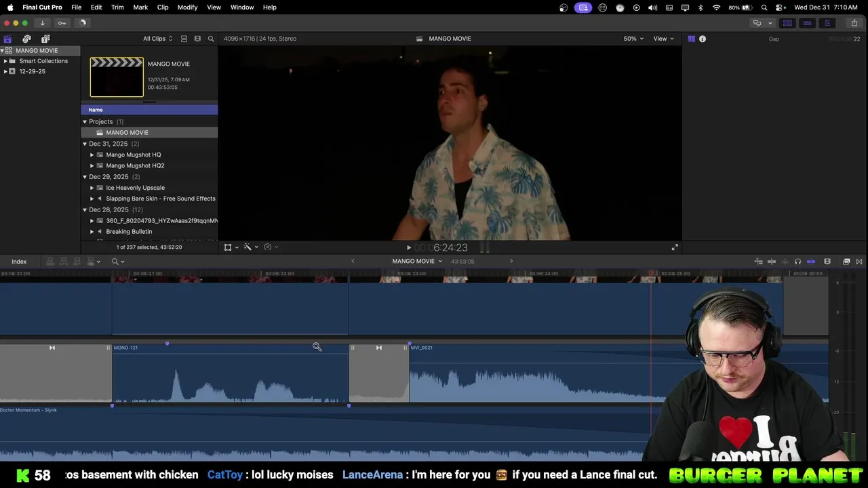Show the Photos and Audio sidebar
The image size is (868, 488).
point(26,39)
